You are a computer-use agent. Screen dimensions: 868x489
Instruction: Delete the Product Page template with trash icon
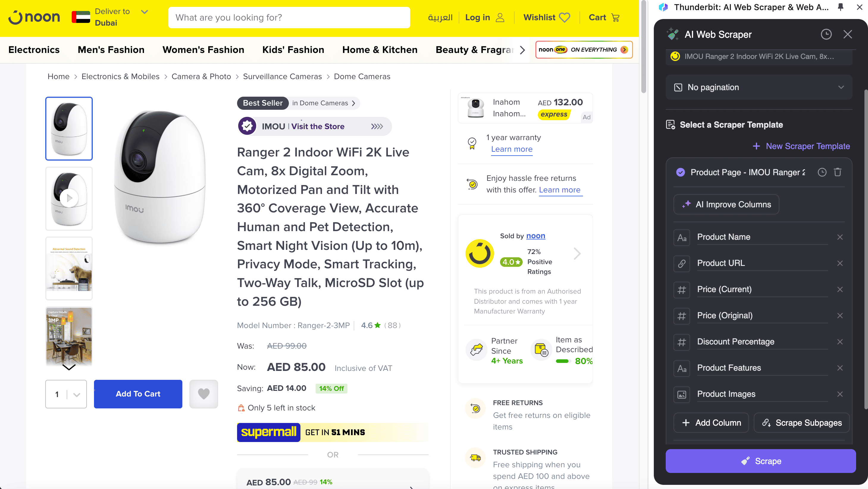point(838,172)
